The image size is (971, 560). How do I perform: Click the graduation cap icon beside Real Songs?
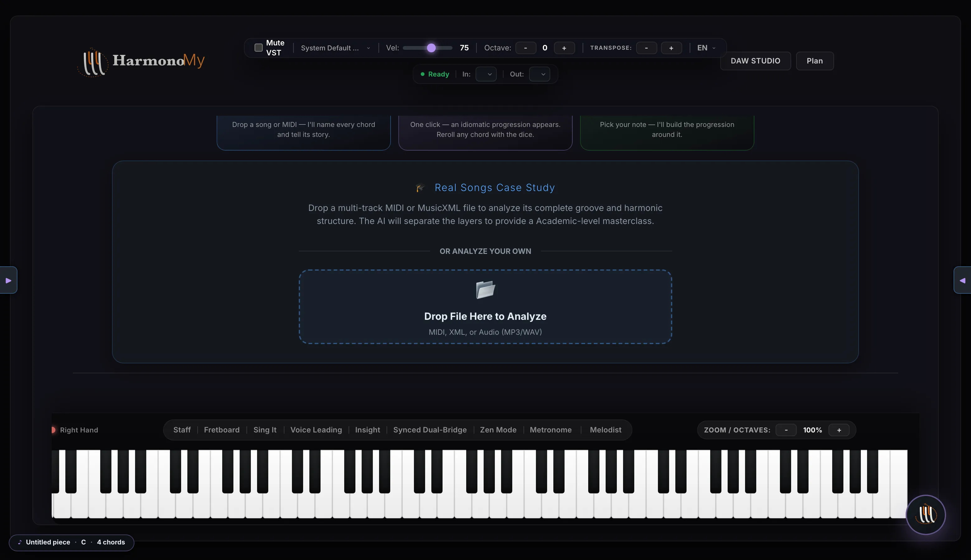point(420,188)
